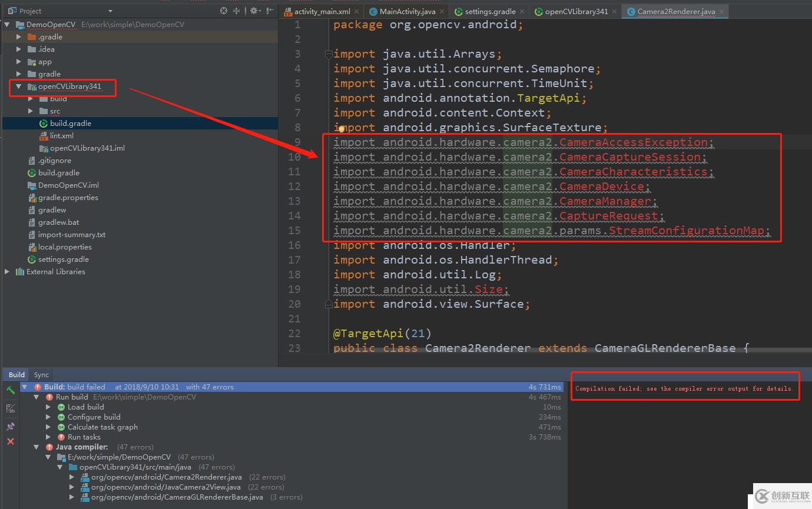The width and height of the screenshot is (812, 509).
Task: Expand External Libraries node
Action: coord(7,272)
